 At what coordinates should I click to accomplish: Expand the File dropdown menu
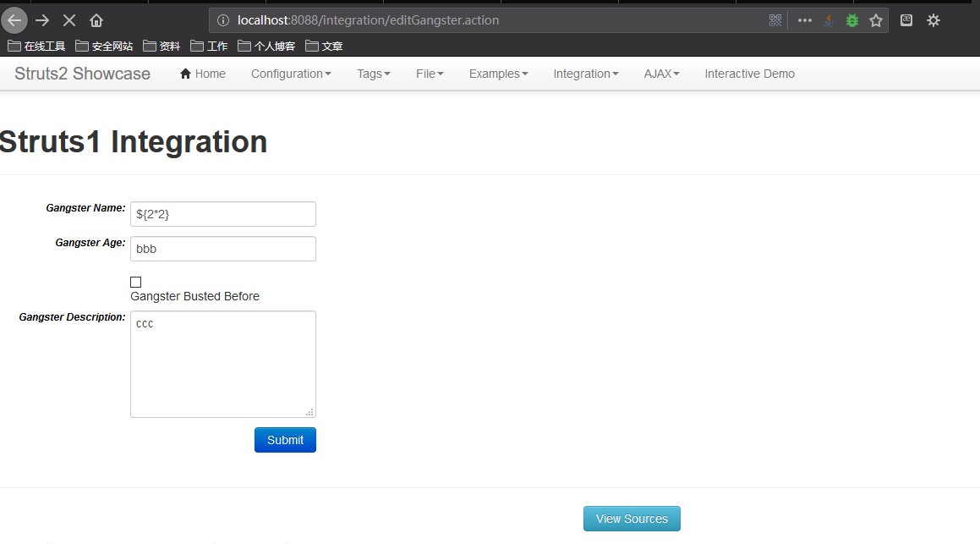click(x=430, y=74)
